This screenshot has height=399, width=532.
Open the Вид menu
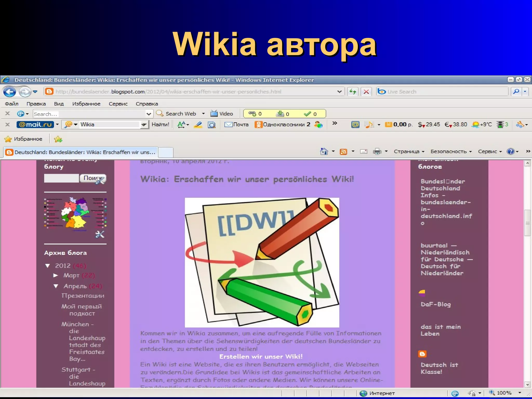59,104
